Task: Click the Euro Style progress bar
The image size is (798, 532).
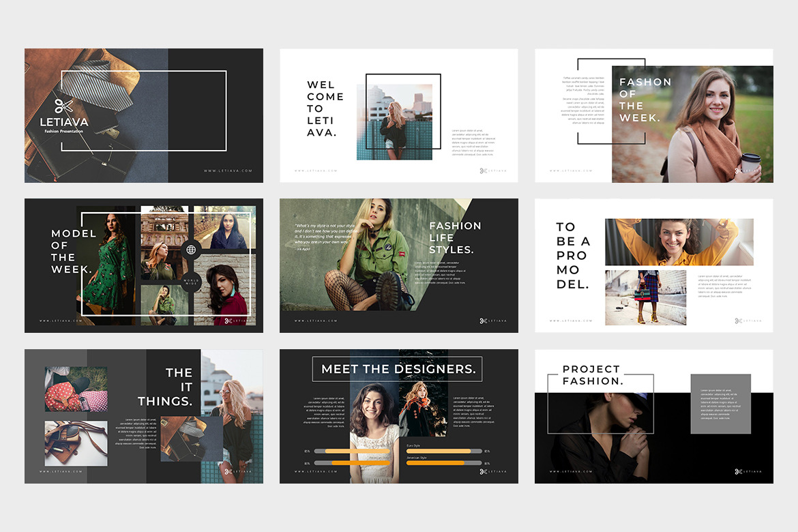Action: 443,451
